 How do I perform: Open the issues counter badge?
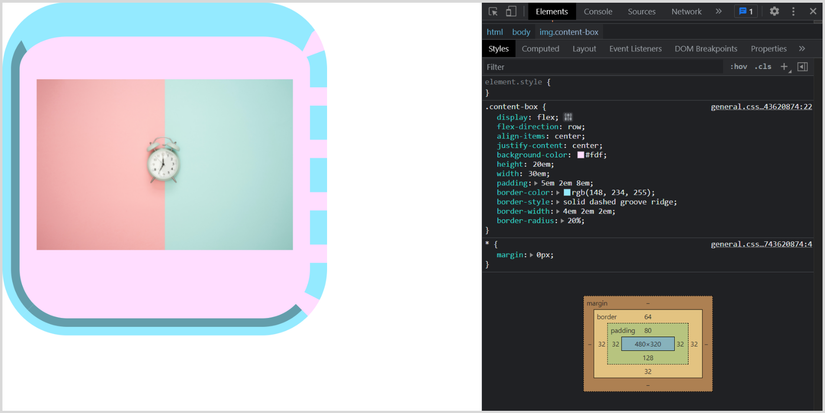click(x=746, y=11)
